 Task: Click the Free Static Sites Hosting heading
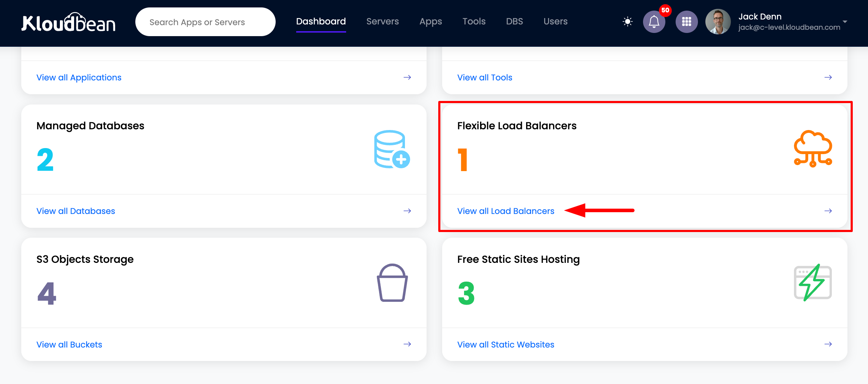tap(519, 259)
